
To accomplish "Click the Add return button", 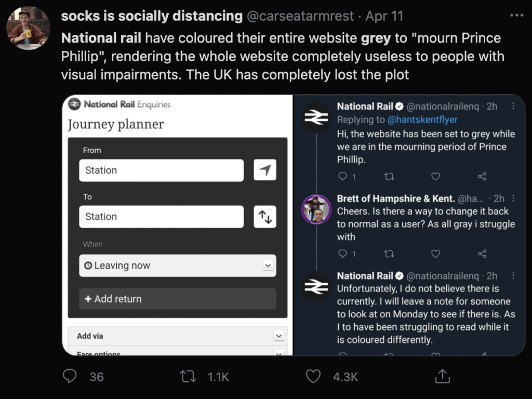I will coord(177,299).
